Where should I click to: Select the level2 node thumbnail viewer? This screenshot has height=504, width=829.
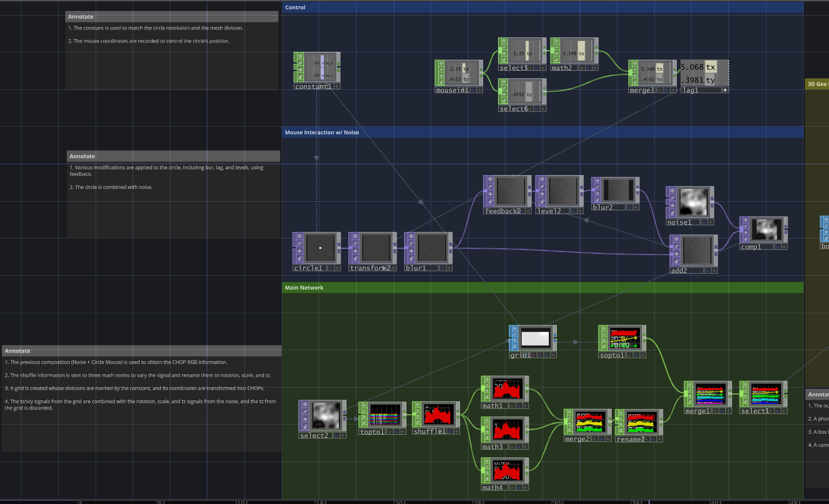[x=563, y=191]
